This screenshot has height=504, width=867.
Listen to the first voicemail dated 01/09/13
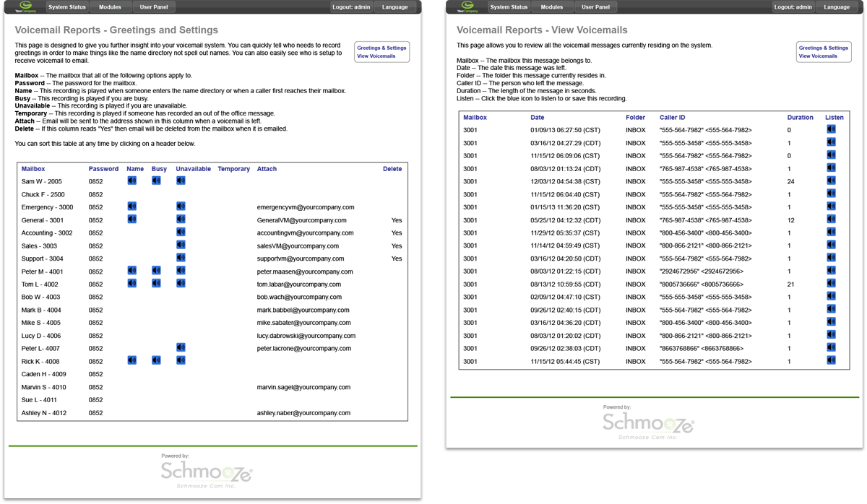[x=831, y=129]
